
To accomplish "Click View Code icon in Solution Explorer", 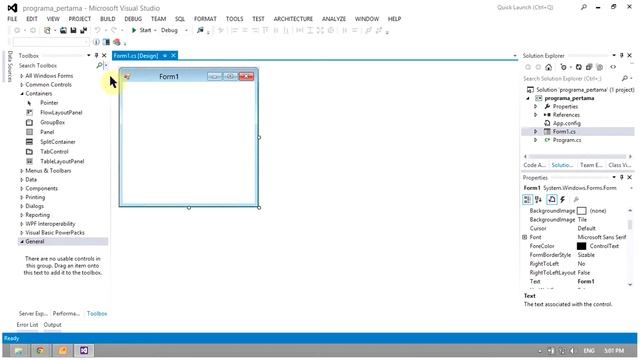I will (x=613, y=67).
